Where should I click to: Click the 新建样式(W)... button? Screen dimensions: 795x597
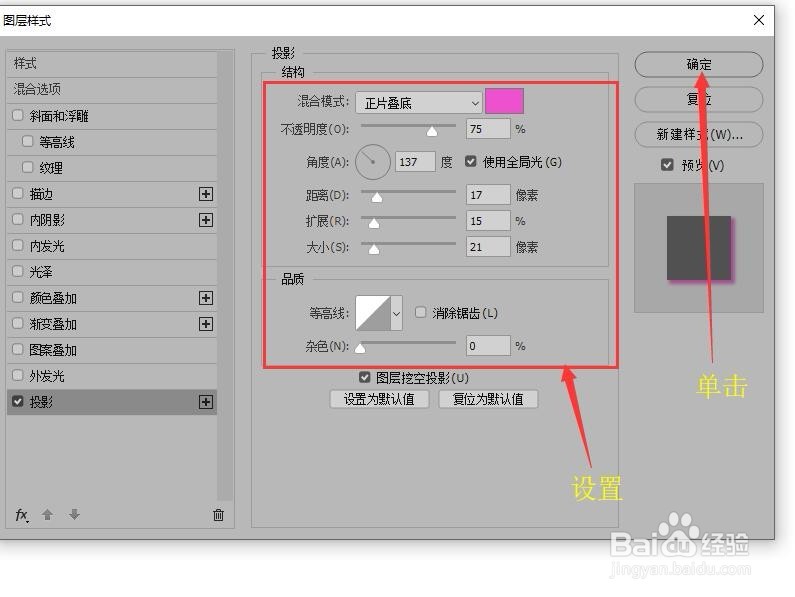tap(699, 134)
